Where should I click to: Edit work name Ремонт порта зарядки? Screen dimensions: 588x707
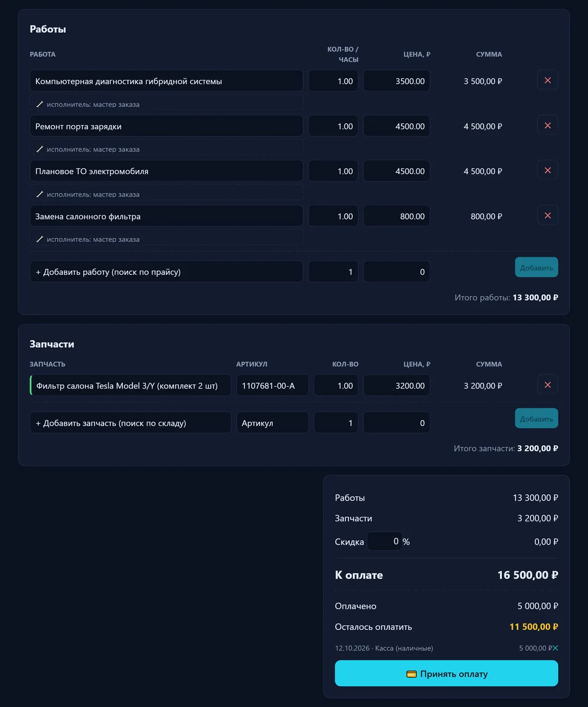pyautogui.click(x=166, y=126)
